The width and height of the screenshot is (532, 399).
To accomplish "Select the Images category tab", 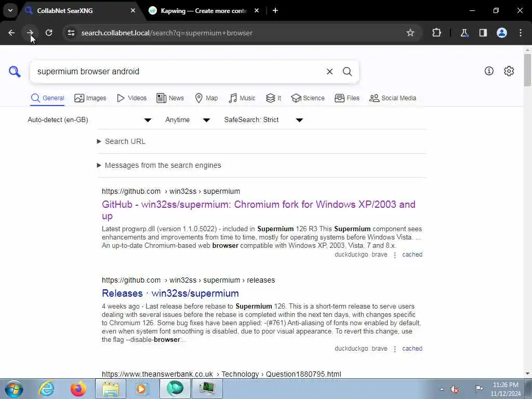I will (90, 98).
